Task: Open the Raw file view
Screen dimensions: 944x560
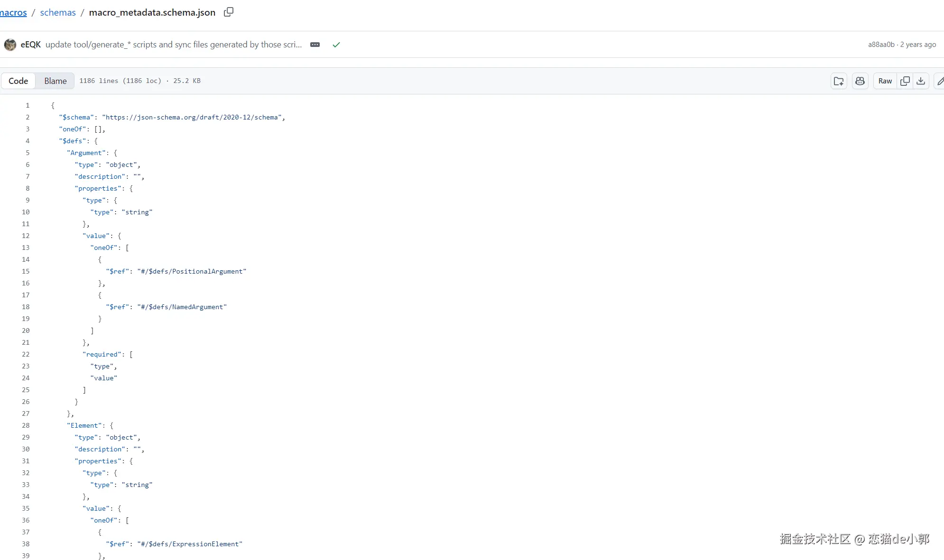Action: coord(885,81)
